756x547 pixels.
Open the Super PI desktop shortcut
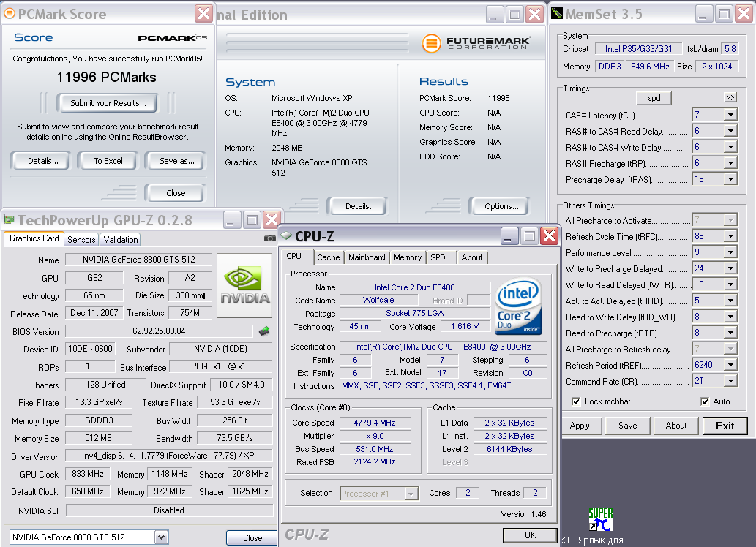click(x=600, y=519)
